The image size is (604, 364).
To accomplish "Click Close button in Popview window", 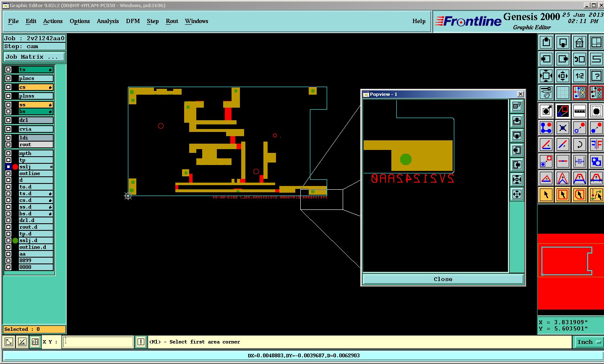I will tap(443, 279).
